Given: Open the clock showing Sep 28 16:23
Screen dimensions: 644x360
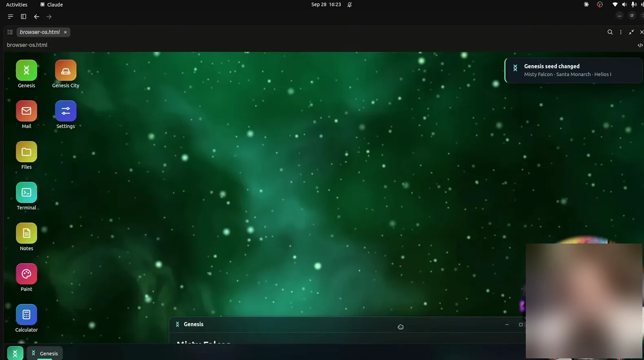Looking at the screenshot, I should coord(326,4).
